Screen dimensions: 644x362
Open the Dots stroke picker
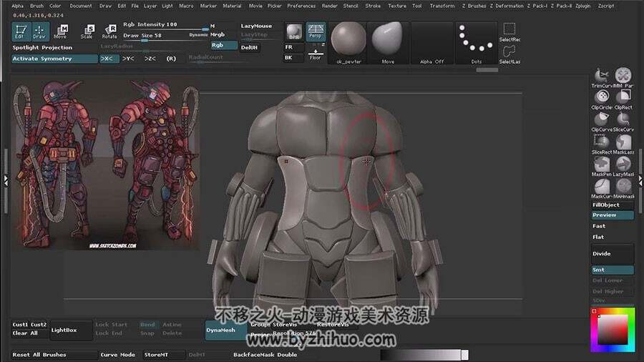[476, 43]
